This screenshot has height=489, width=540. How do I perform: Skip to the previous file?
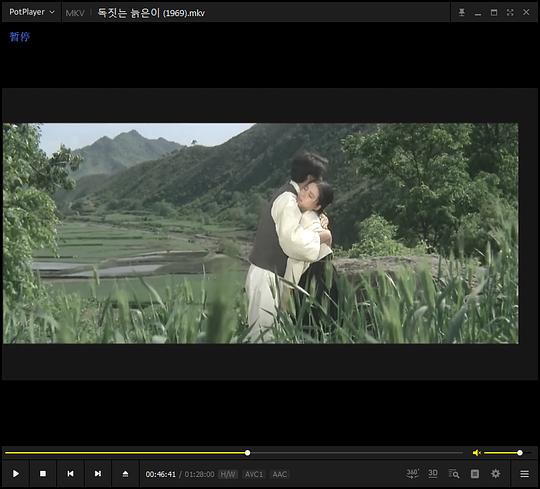[x=70, y=474]
